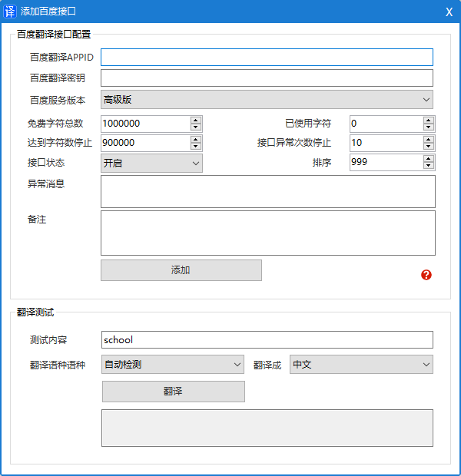Image resolution: width=461 pixels, height=476 pixels.
Task: Click the 添加 button
Action: [181, 270]
